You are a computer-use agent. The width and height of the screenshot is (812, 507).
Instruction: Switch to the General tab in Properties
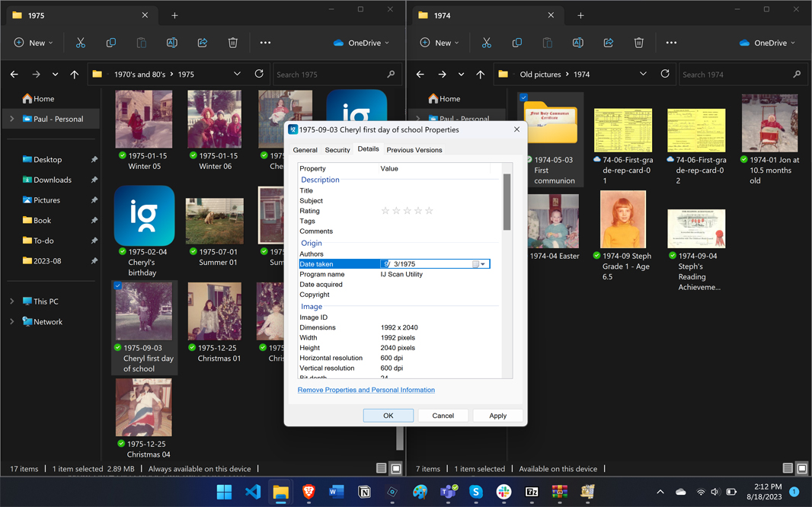point(305,150)
